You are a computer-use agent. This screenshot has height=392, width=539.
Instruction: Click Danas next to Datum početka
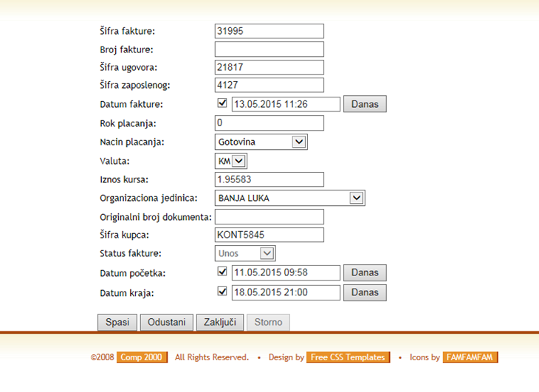(x=365, y=272)
